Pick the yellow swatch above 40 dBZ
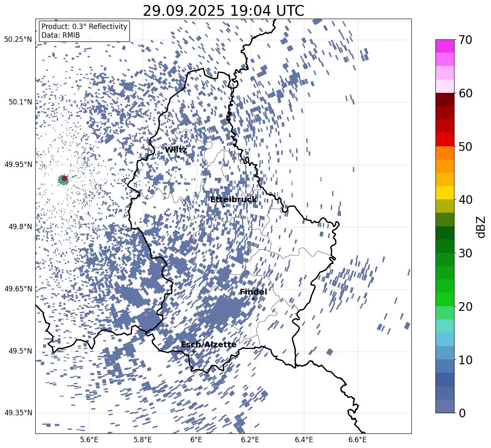The image size is (491, 448). tap(445, 193)
